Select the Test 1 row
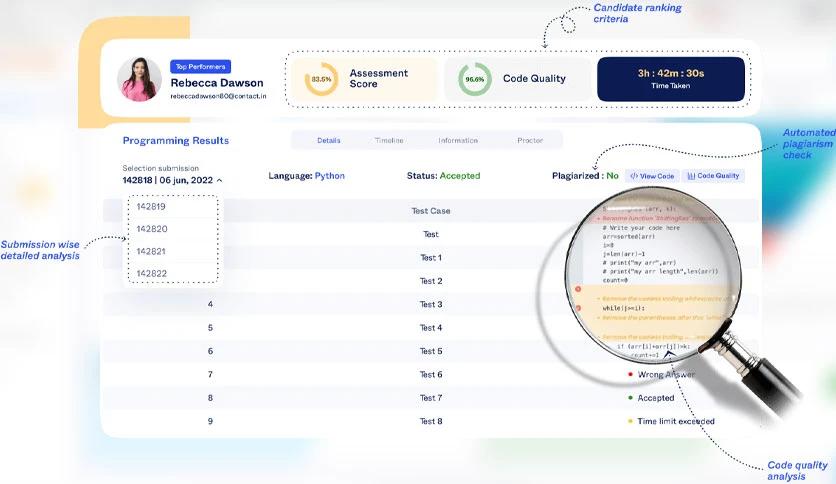The height and width of the screenshot is (484, 836). coord(431,257)
